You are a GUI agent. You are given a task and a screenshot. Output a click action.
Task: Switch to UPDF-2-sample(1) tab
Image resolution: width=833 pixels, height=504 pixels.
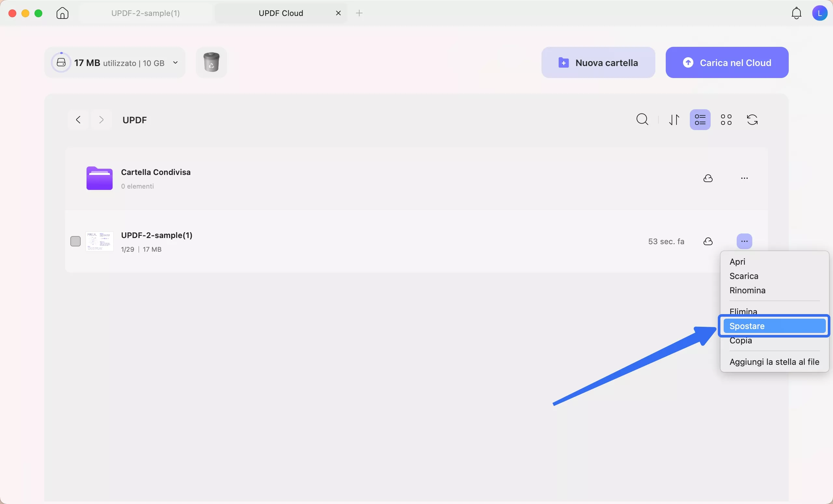click(x=145, y=13)
